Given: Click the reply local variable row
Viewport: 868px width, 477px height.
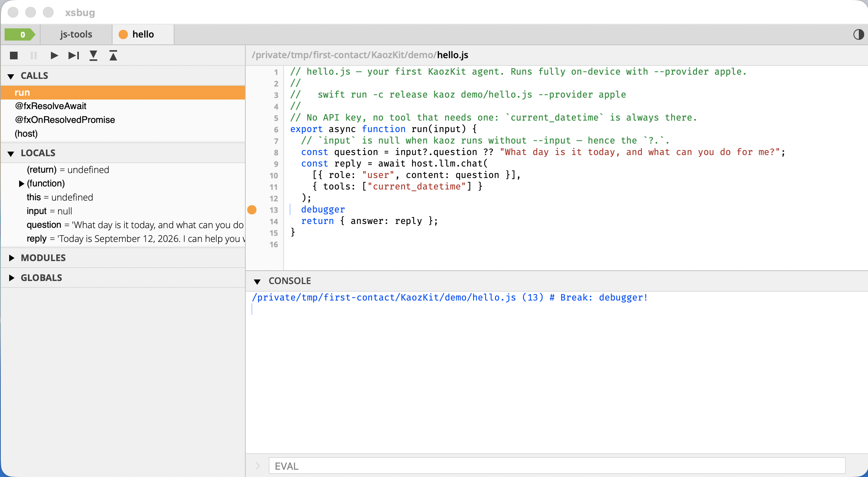Looking at the screenshot, I should (x=123, y=239).
